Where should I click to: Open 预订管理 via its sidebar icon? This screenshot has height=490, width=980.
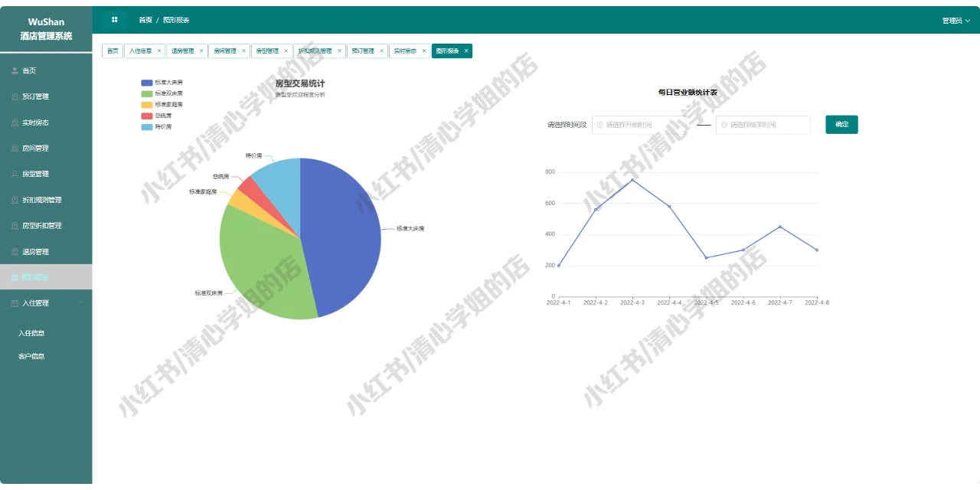pyautogui.click(x=16, y=96)
